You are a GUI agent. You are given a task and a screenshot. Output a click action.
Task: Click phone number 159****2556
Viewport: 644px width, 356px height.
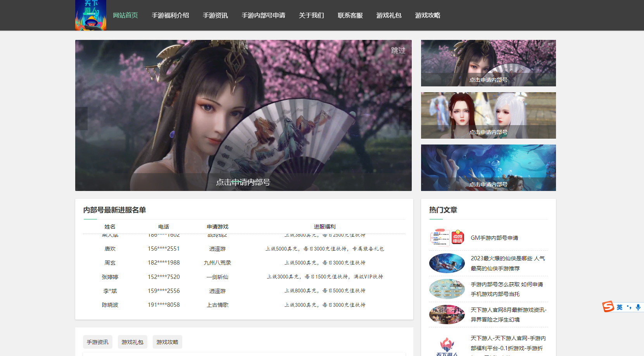[164, 291]
